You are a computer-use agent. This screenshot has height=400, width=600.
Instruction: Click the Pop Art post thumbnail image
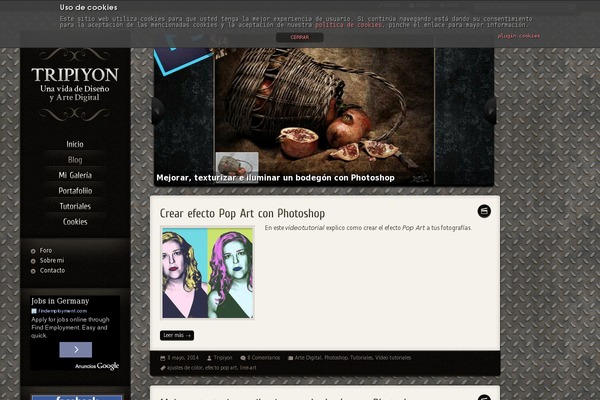click(207, 273)
